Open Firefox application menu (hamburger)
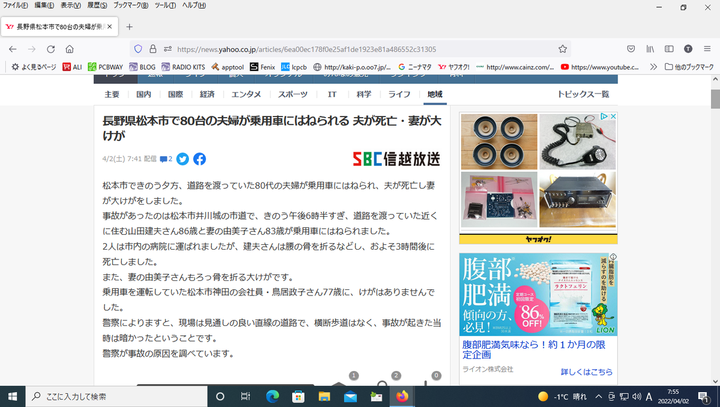This screenshot has width=720, height=407. (705, 48)
